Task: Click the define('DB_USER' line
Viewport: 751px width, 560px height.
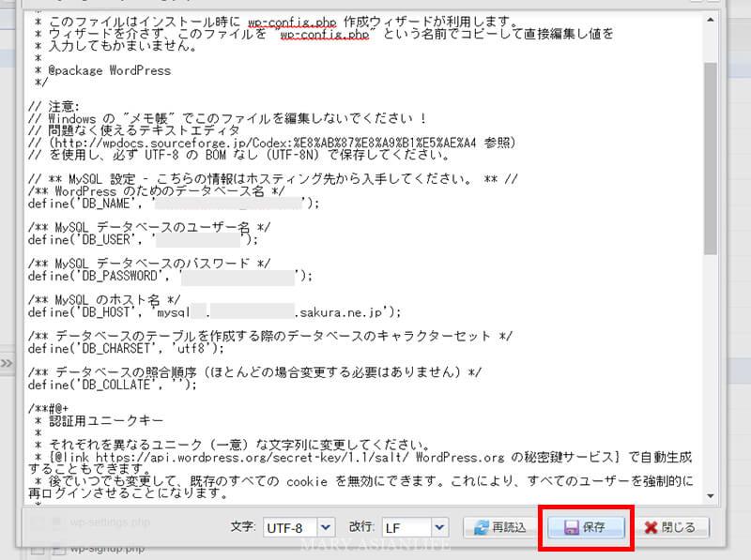Action: [143, 240]
